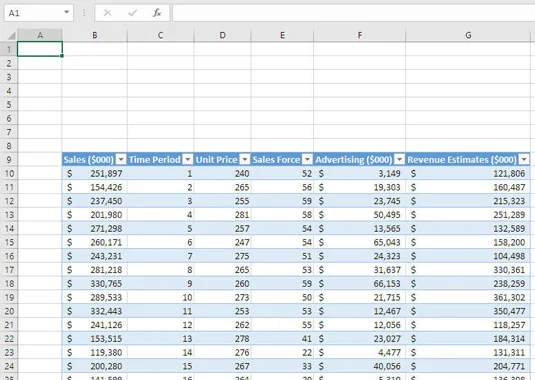Select row 10 header
Image resolution: width=535 pixels, height=380 pixels.
pos(9,173)
